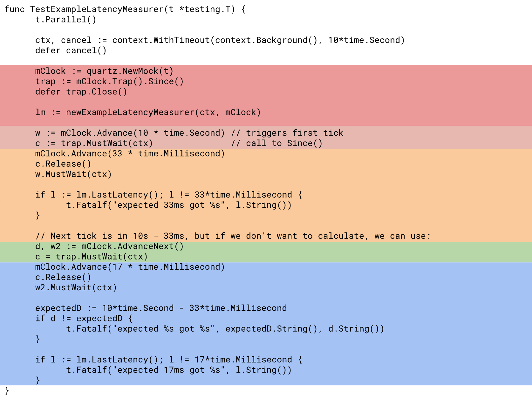
Task: Click w.MustWait(ctx) in orange block
Action: 73,174
